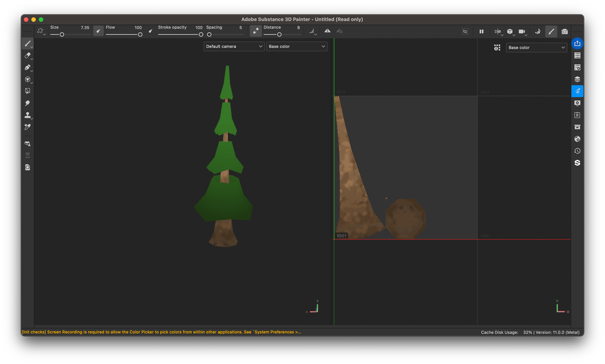Viewport: 605px width, 364px height.
Task: Toggle Symmetry in the top toolbar
Action: pyautogui.click(x=328, y=31)
